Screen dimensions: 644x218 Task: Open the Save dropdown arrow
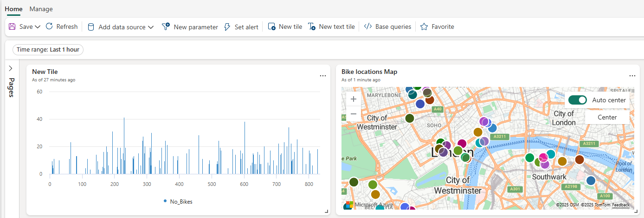pos(38,27)
